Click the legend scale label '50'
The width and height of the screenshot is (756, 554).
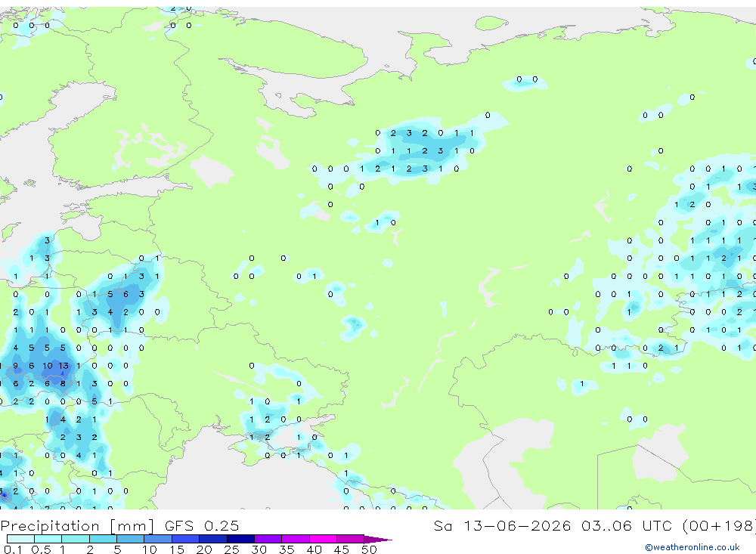(x=369, y=549)
